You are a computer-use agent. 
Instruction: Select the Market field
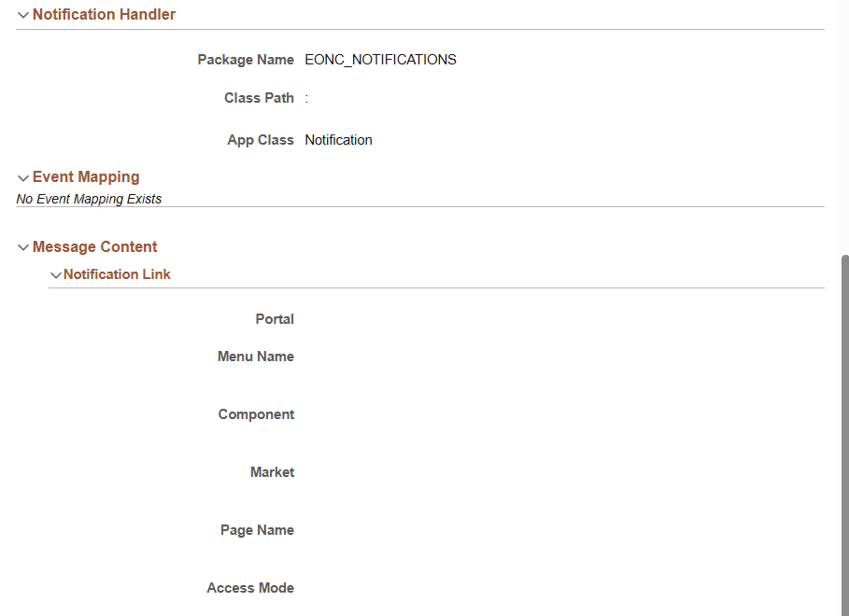[374, 471]
